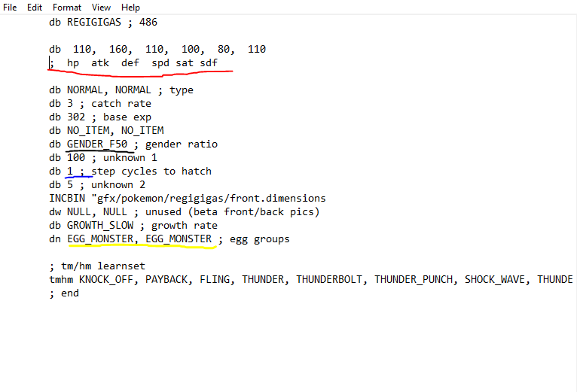Click the 'step cycles to hatch' line
This screenshot has width=577, height=392.
(x=130, y=172)
